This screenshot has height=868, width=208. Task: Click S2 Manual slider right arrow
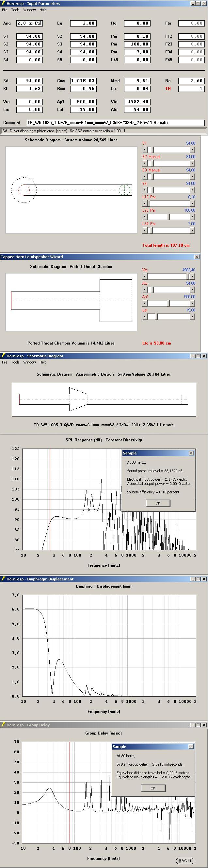pos(192,163)
